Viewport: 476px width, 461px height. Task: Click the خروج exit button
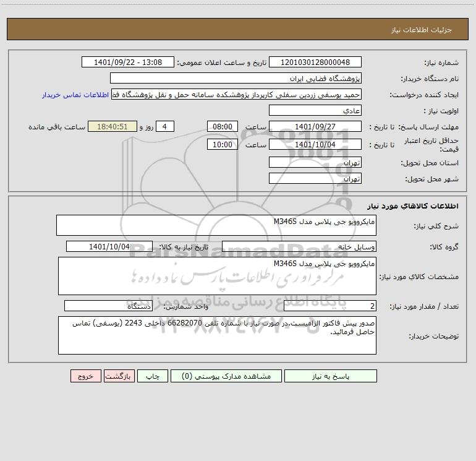85,376
